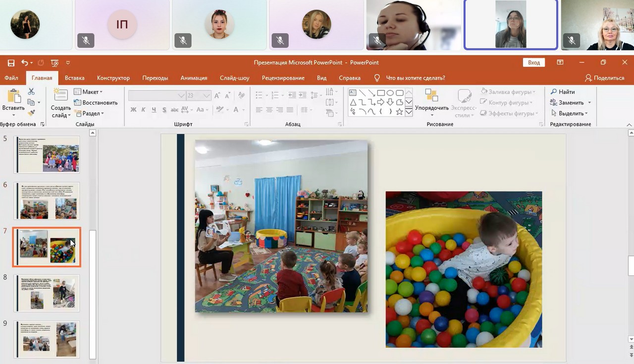Select the straight Line shape
Image resolution: width=634 pixels, height=364 pixels.
tap(362, 93)
